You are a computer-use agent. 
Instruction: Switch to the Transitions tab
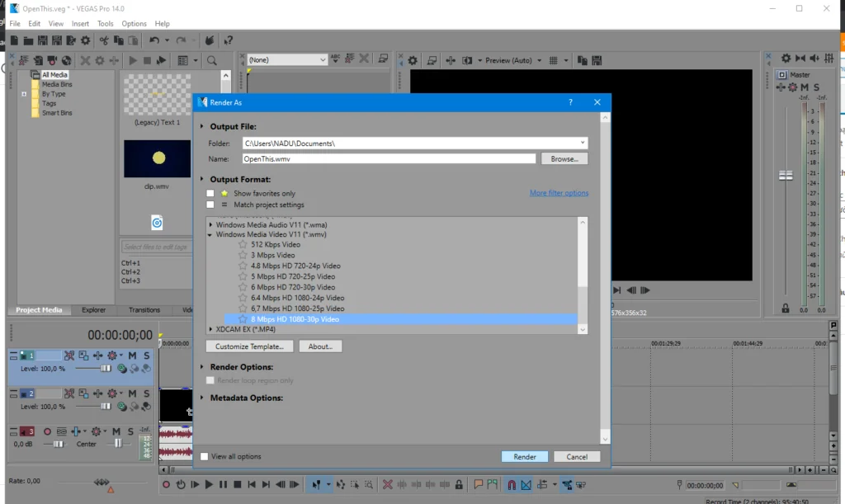[144, 310]
